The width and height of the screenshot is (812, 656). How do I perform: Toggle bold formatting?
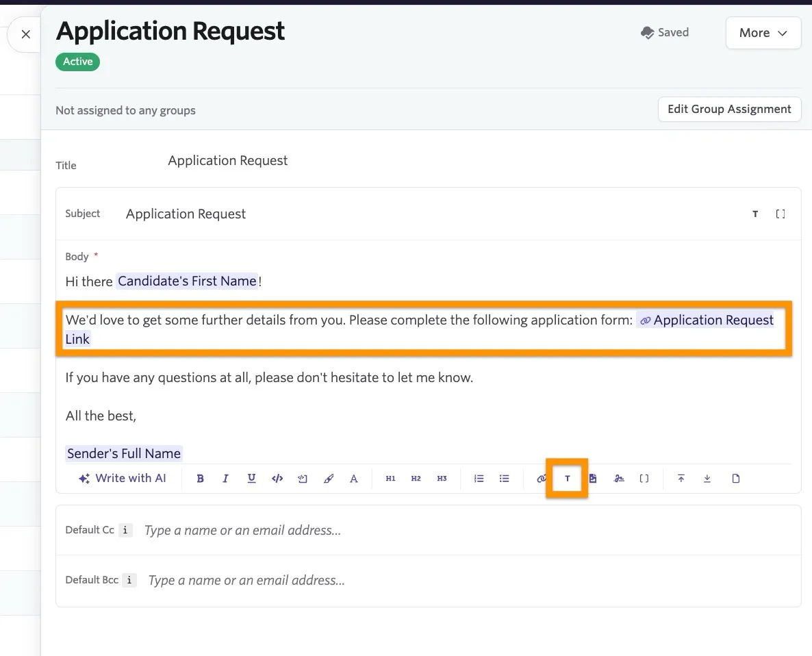click(201, 479)
